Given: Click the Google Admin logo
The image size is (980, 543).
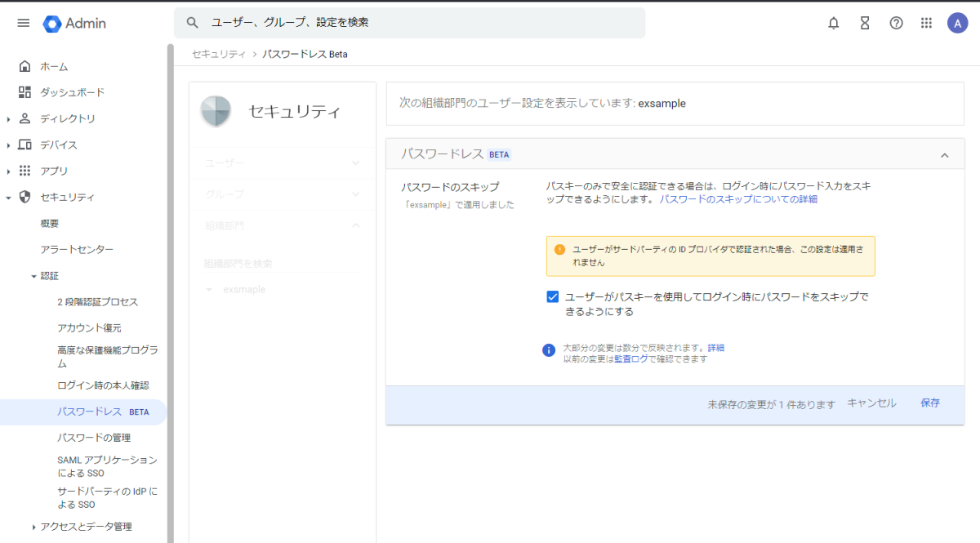Looking at the screenshot, I should point(74,23).
